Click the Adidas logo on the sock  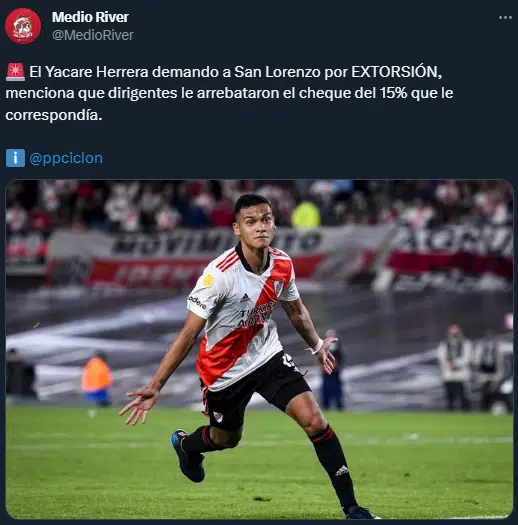tap(342, 470)
